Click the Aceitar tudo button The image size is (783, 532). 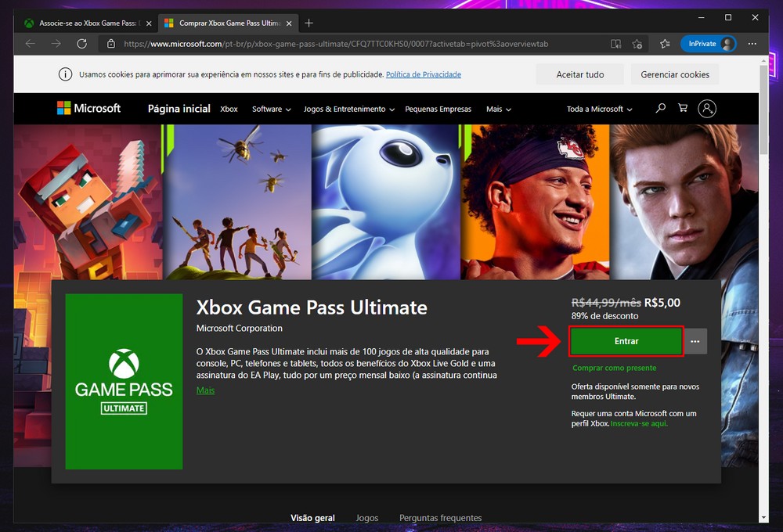click(x=579, y=74)
